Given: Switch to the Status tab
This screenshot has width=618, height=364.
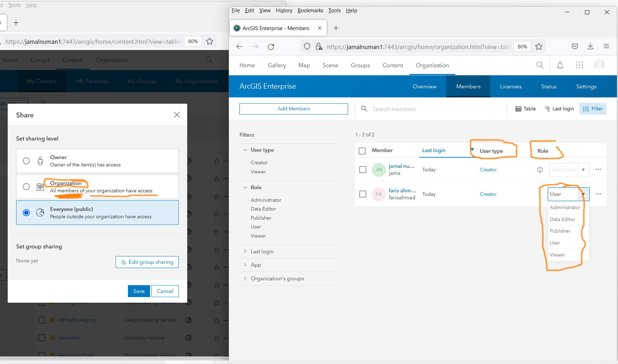Looking at the screenshot, I should click(549, 87).
